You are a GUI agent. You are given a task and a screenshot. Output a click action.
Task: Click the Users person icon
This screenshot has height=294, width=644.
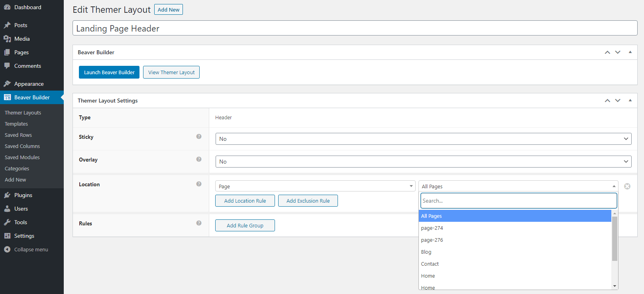pos(7,209)
